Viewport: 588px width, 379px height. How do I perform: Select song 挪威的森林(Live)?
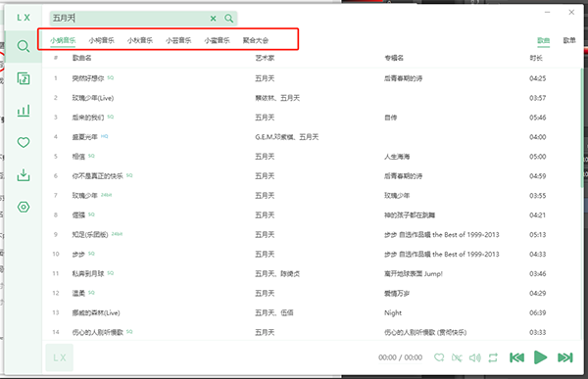96,312
